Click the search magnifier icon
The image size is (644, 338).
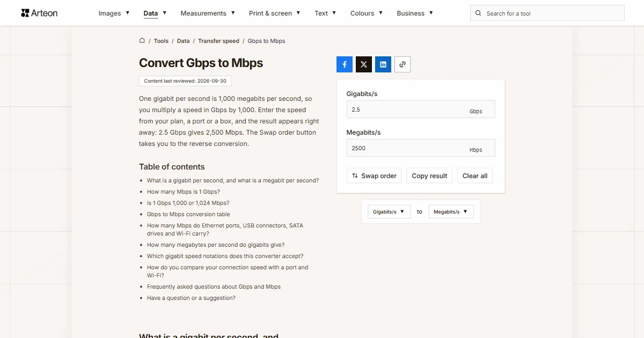[x=478, y=13]
